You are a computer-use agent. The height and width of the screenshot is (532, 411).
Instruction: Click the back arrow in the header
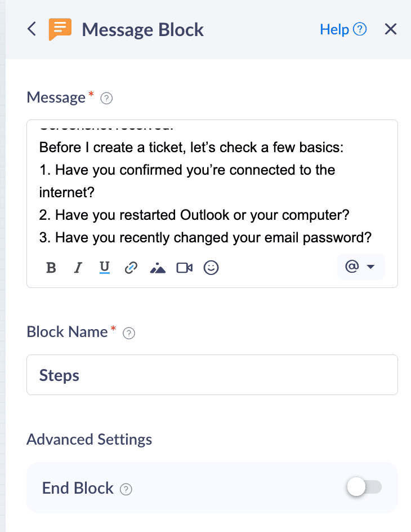tap(32, 29)
